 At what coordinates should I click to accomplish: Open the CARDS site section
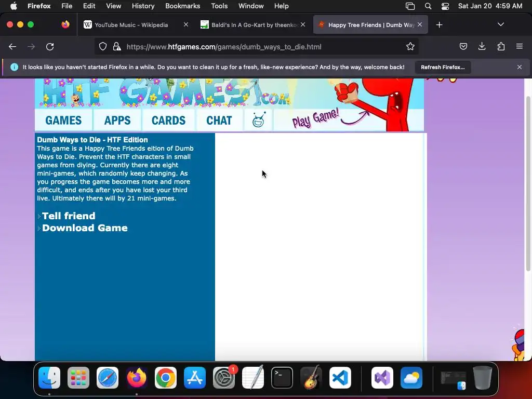(168, 121)
